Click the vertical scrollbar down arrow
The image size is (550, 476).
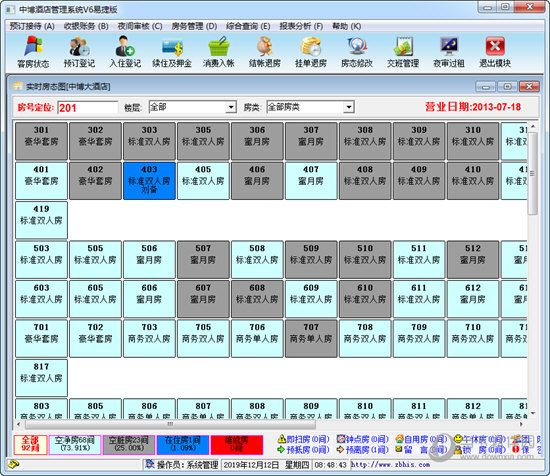click(x=533, y=413)
